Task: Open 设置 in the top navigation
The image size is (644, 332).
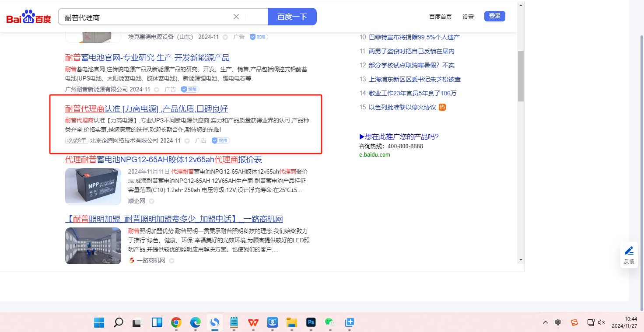Action: click(468, 17)
